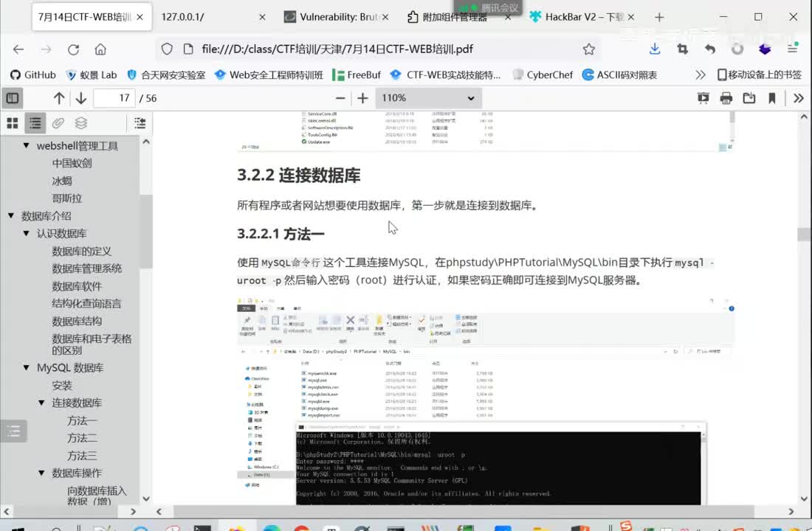812x531 pixels.
Task: Click the crop screenshot toolbar icon
Action: coord(683,49)
